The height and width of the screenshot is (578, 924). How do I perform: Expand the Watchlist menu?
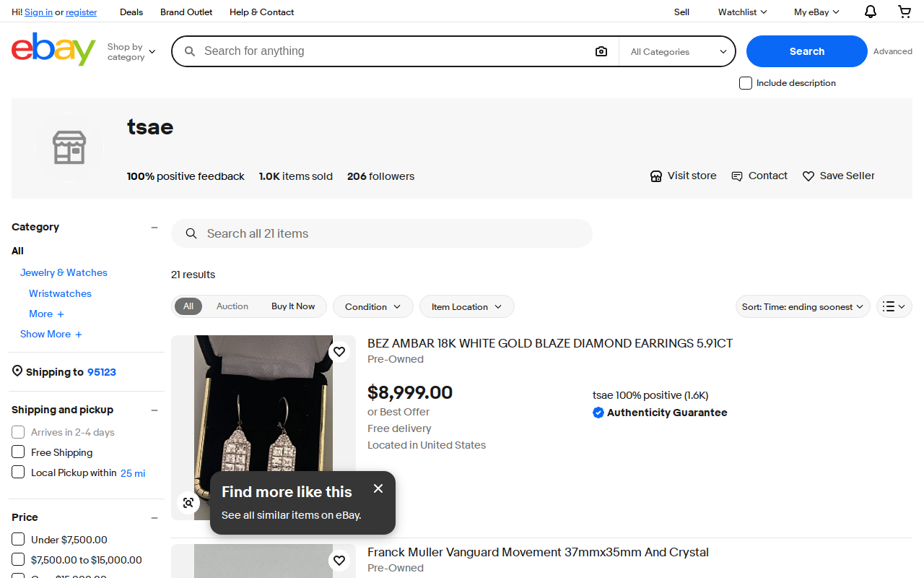click(x=742, y=12)
